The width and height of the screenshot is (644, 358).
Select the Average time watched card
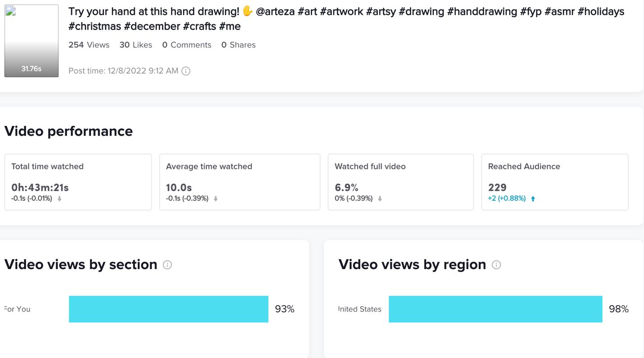tap(239, 182)
